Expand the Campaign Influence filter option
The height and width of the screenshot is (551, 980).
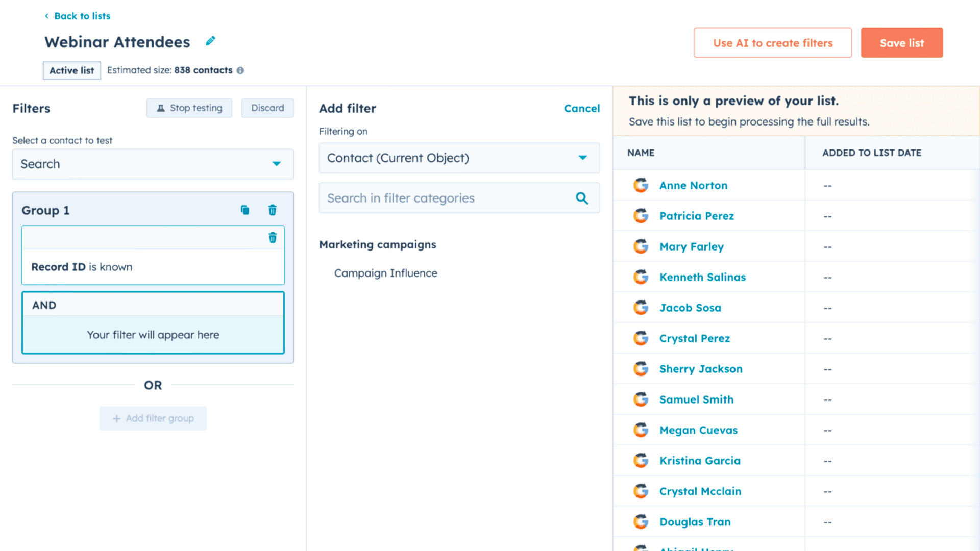386,272
